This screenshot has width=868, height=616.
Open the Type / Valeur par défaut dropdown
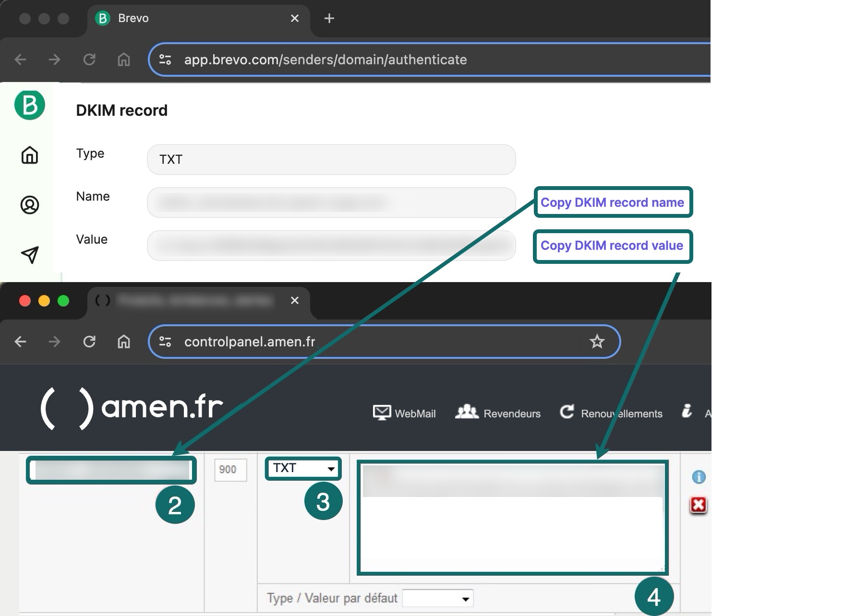[438, 598]
